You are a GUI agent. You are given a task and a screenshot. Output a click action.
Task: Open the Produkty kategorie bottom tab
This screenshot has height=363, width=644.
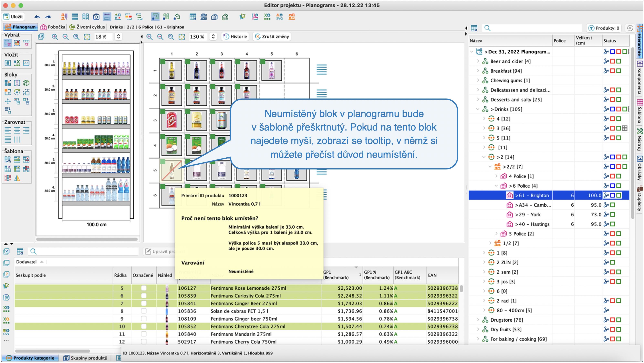point(30,358)
